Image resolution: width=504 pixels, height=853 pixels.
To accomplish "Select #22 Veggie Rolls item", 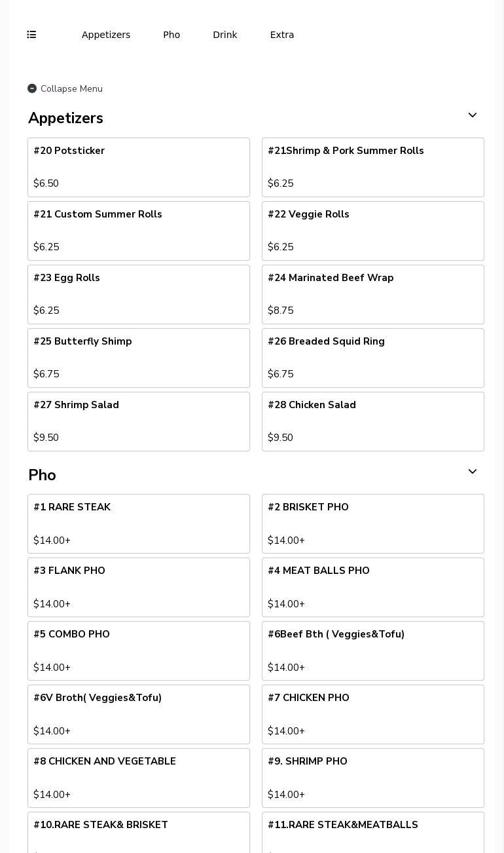I will 373,231.
